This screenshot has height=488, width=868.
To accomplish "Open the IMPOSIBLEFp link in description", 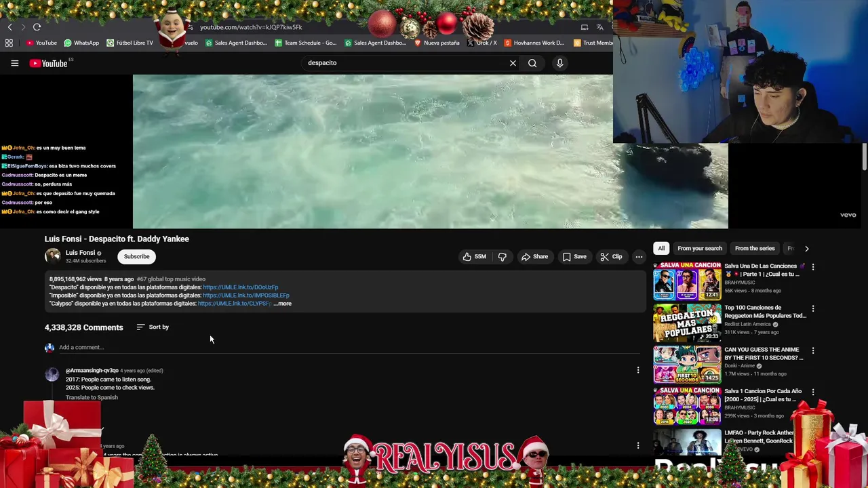I will click(x=246, y=296).
